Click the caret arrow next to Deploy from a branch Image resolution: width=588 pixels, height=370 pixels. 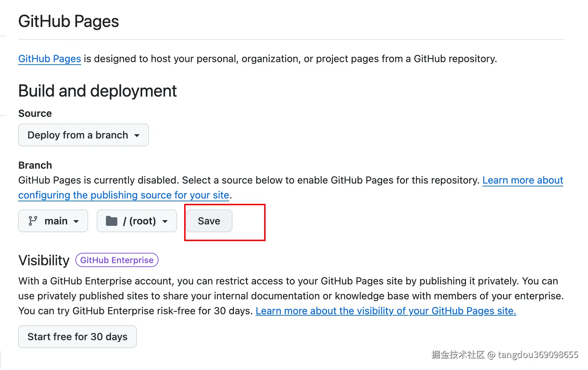(x=137, y=135)
